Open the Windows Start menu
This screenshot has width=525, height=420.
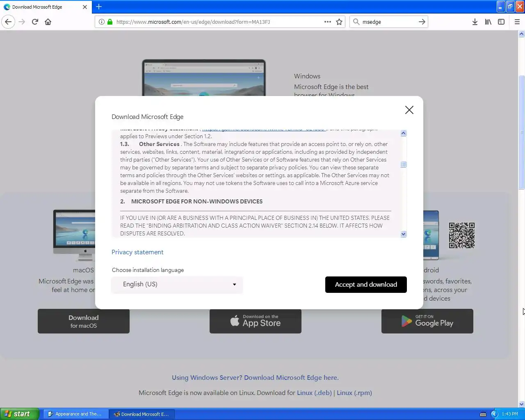(20, 414)
